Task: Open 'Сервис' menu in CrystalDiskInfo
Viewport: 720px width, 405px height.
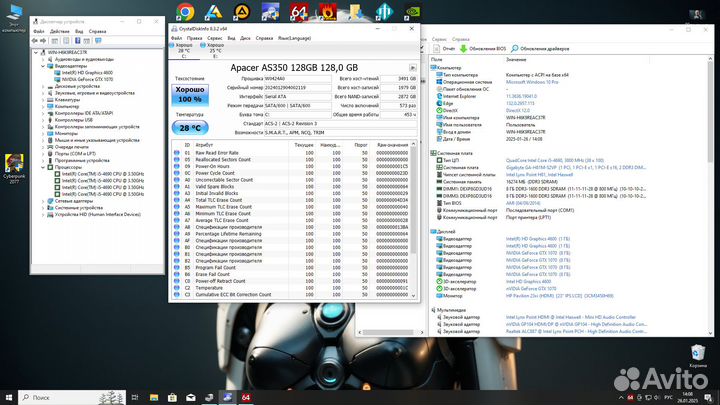Action: click(214, 38)
